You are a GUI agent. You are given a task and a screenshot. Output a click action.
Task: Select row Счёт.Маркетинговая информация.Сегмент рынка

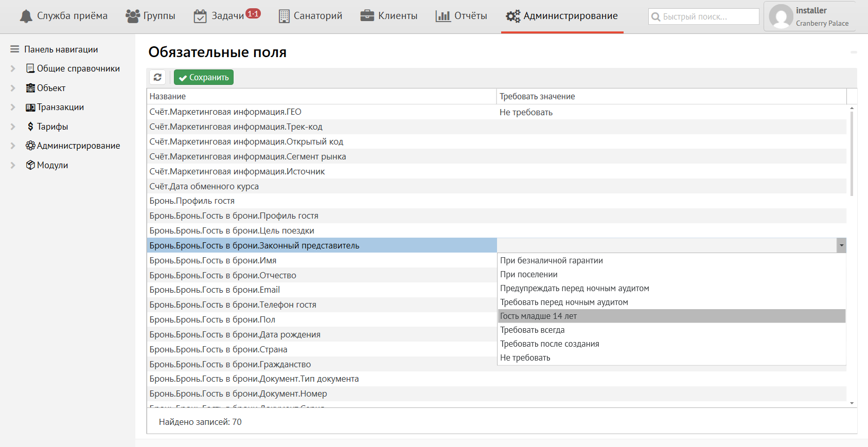(x=497, y=156)
